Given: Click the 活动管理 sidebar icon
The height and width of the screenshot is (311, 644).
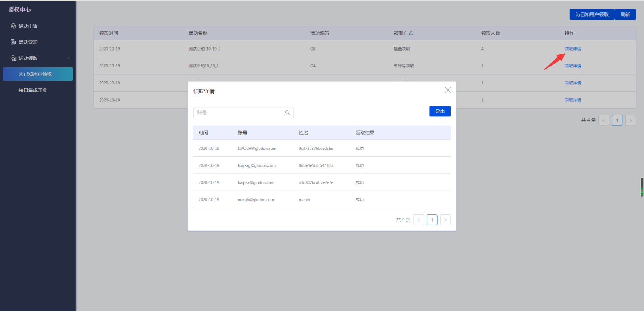Looking at the screenshot, I should click(x=14, y=42).
